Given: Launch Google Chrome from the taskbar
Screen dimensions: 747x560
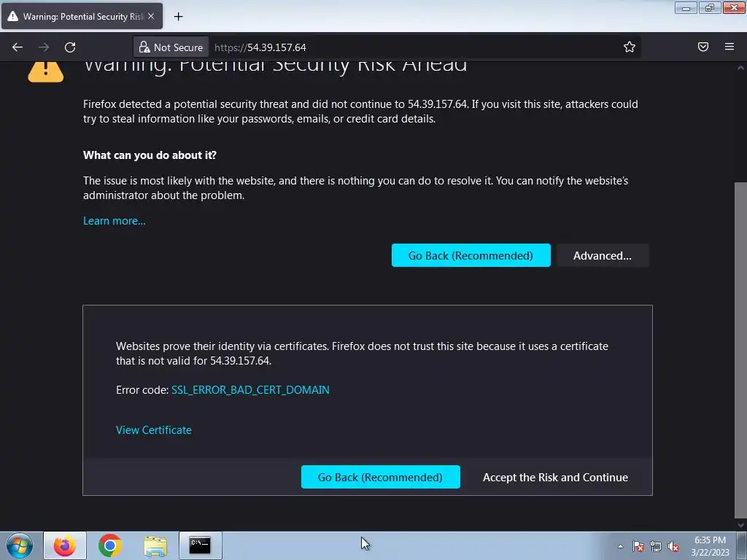Looking at the screenshot, I should pos(110,545).
